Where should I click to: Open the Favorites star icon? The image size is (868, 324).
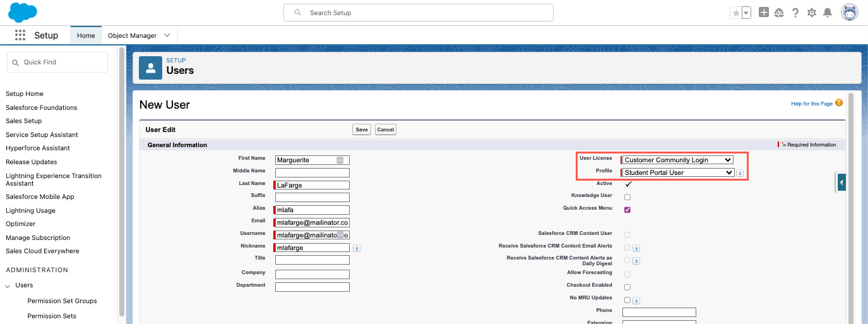click(x=736, y=13)
